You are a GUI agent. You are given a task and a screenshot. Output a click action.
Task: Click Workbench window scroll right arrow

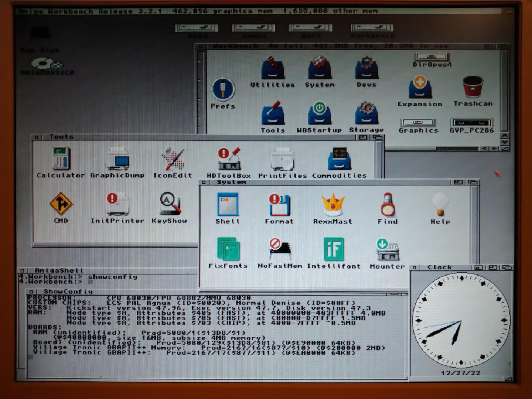pyautogui.click(x=494, y=149)
